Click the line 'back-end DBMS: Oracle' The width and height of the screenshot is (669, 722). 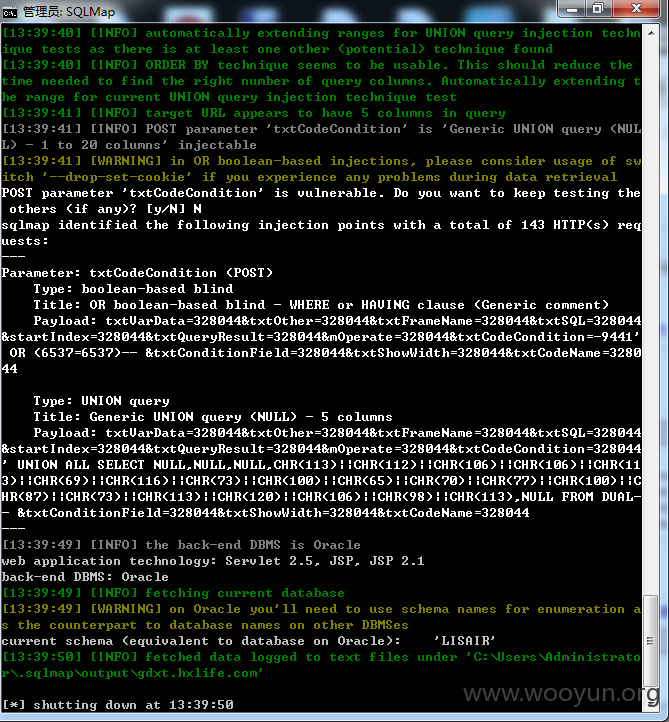85,577
